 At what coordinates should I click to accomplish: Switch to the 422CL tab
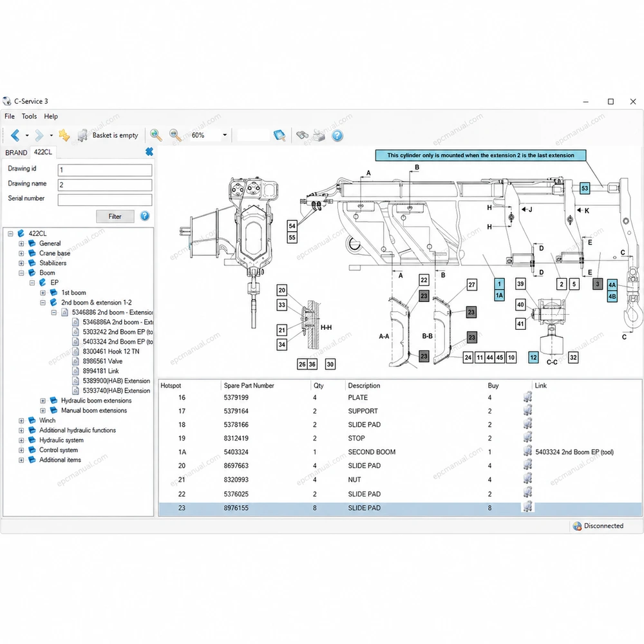click(x=43, y=152)
